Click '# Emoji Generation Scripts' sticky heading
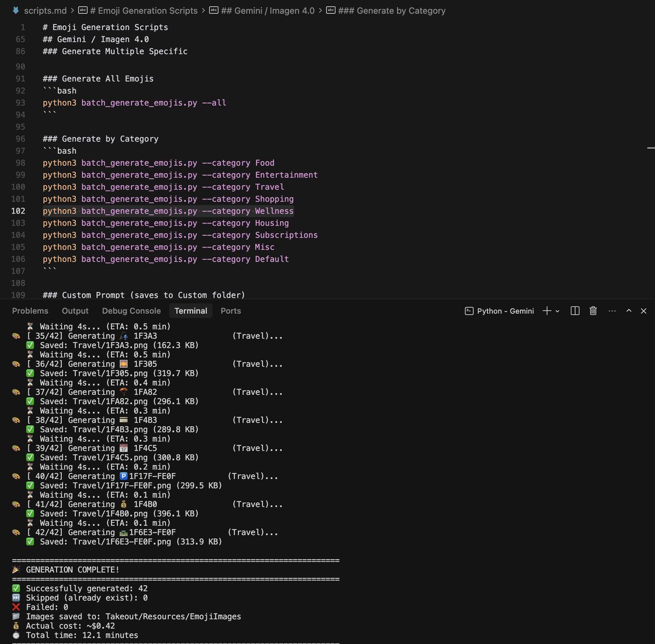This screenshot has height=644, width=655. (x=105, y=27)
